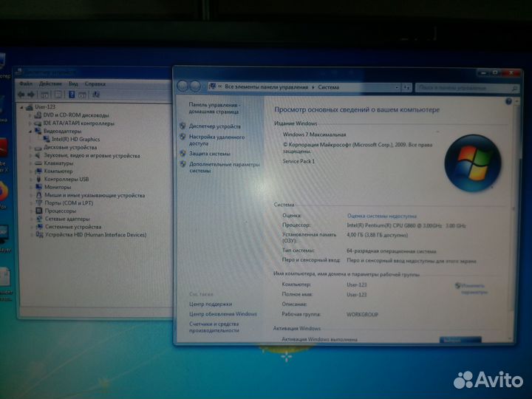Select the Компьютер tree item
The width and height of the screenshot is (532, 399).
pos(58,171)
